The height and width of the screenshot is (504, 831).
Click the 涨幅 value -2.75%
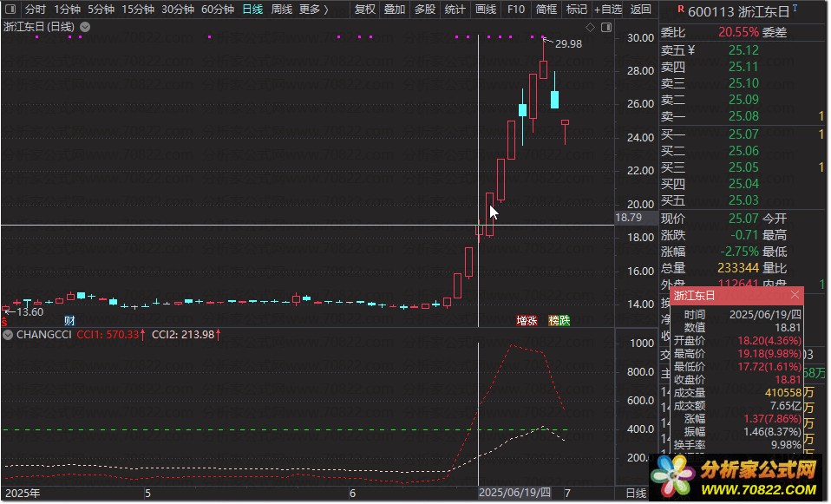pos(739,252)
